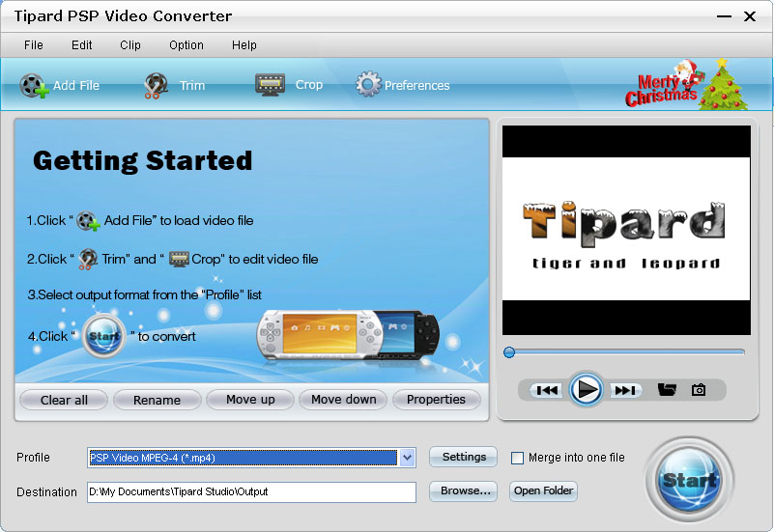The image size is (774, 532).
Task: Click the Open Folder button
Action: (543, 491)
